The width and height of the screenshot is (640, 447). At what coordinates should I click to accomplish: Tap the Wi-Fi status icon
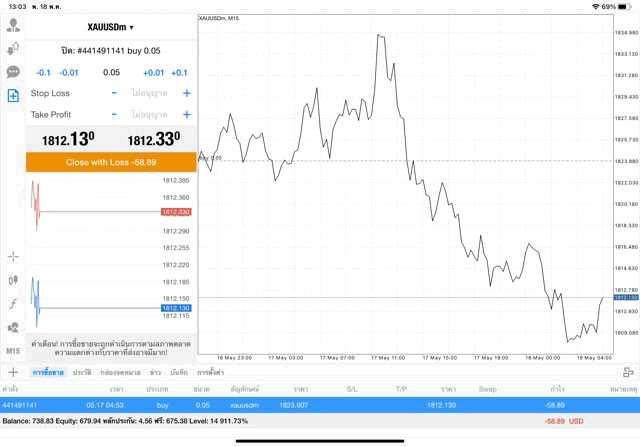tap(595, 7)
